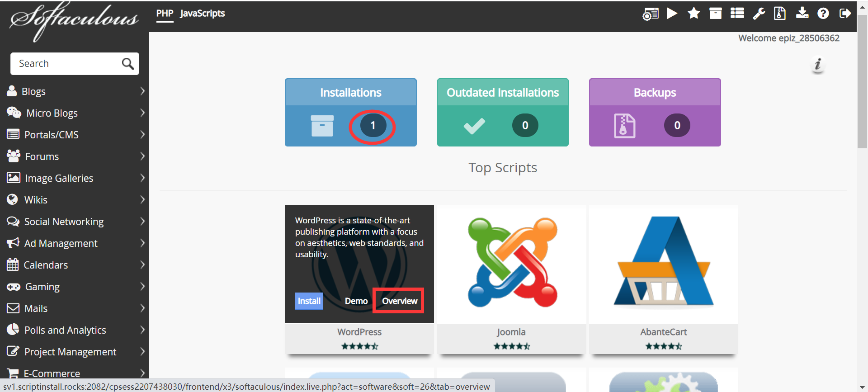The height and width of the screenshot is (392, 868).
Task: Expand the Blogs category chevron
Action: point(142,91)
